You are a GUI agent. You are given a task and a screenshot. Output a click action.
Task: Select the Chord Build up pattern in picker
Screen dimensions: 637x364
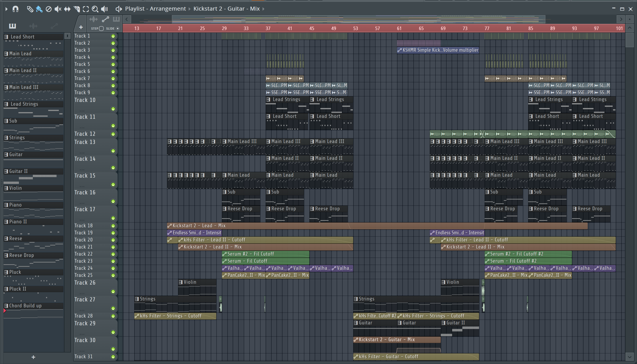pos(33,306)
